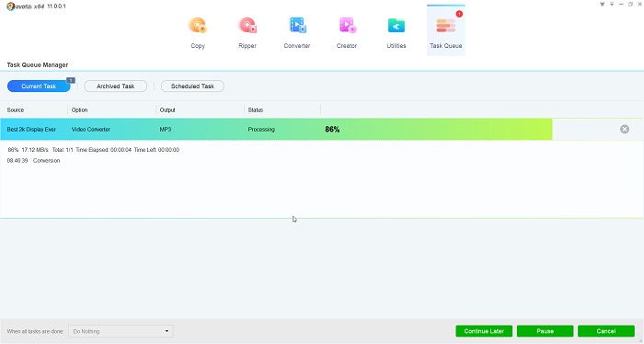Image resolution: width=644 pixels, height=344 pixels.
Task: Click the Output column header
Action: [x=167, y=110]
